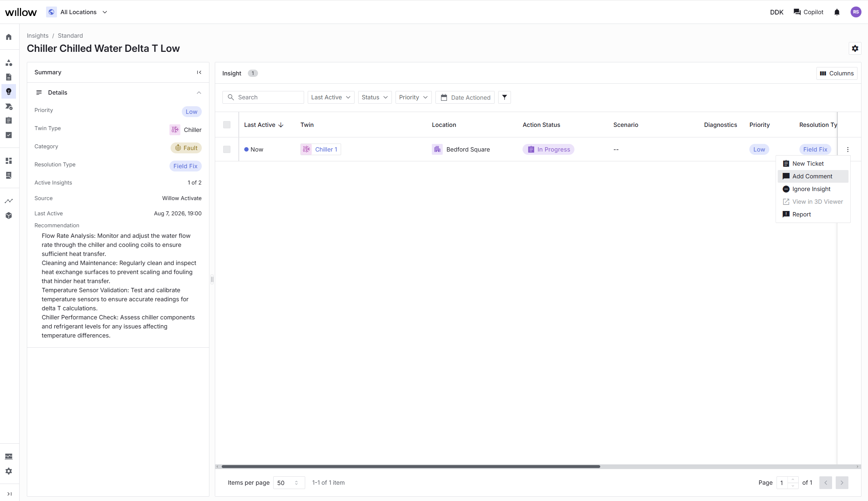Open the trend line chart sidebar icon
The image size is (868, 501).
[9, 201]
